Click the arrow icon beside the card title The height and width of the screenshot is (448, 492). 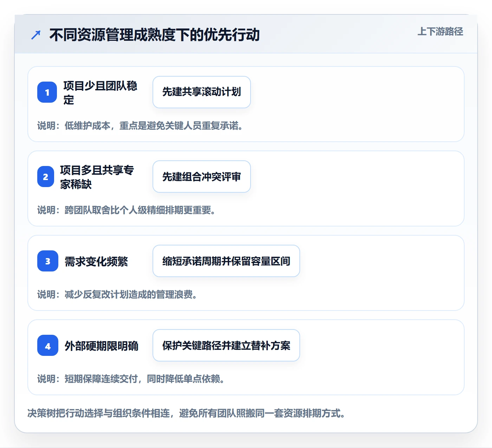pos(36,35)
